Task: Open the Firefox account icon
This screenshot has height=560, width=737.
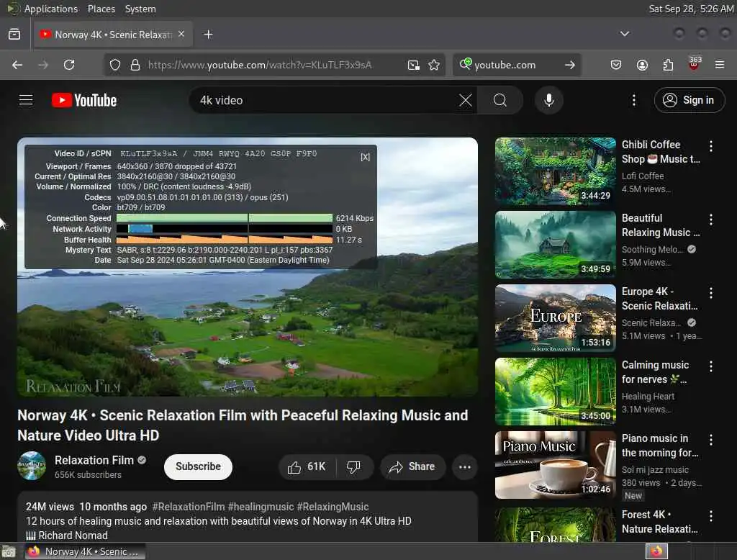Action: coord(642,65)
